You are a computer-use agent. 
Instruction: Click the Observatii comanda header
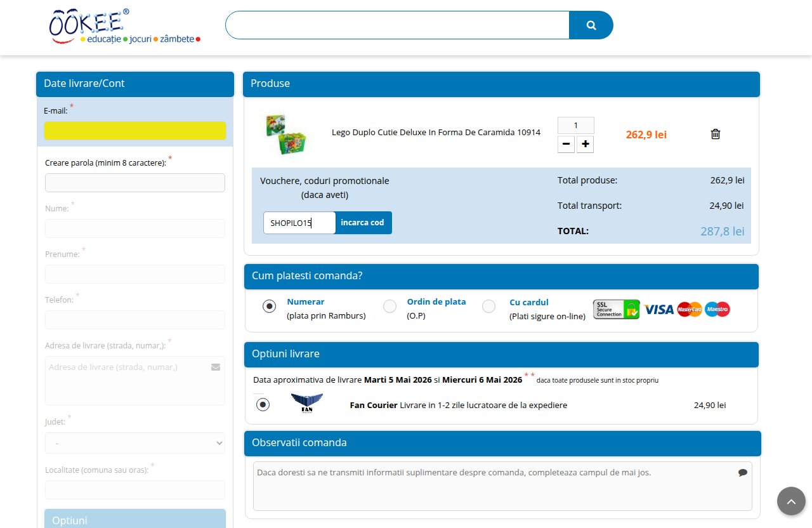pos(502,443)
